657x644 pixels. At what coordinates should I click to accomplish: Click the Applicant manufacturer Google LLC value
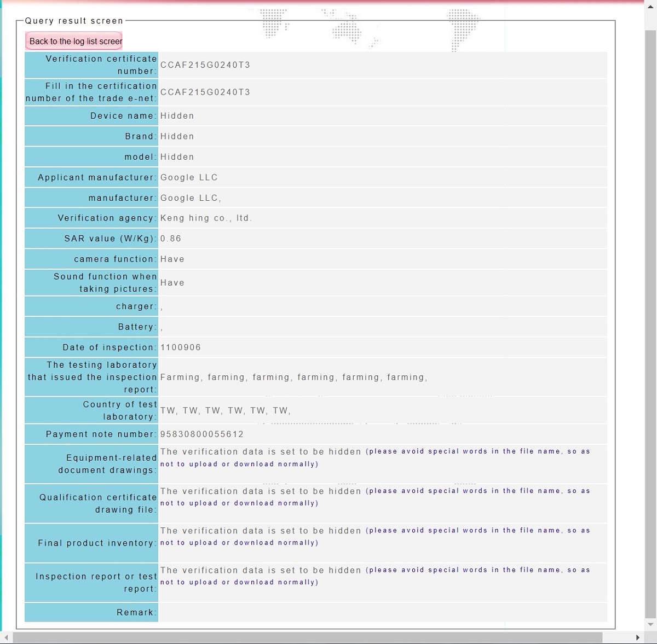(x=189, y=178)
